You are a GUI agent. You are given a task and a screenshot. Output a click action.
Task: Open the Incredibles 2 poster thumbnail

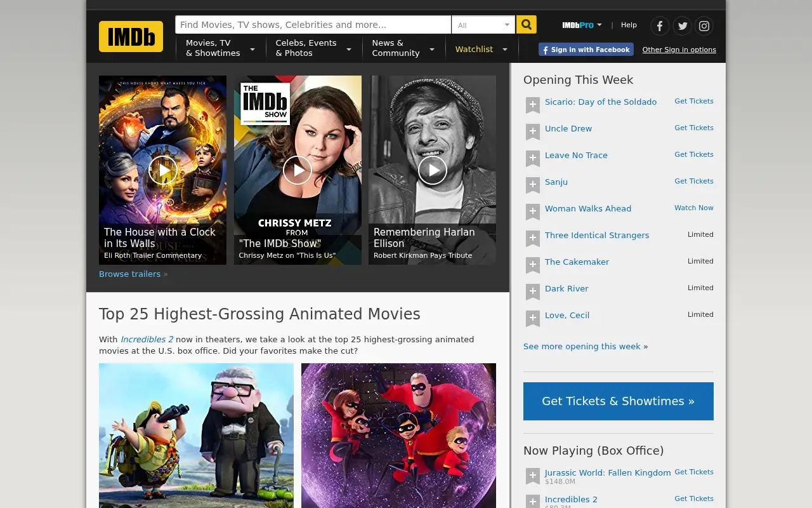pos(398,436)
